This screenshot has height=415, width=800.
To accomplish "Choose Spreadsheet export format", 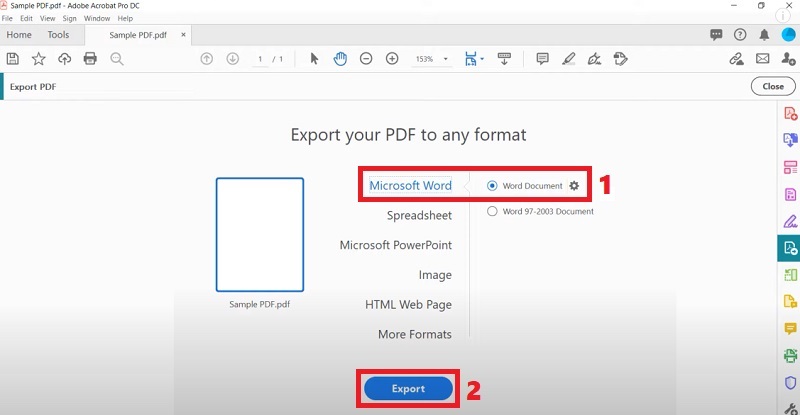I will tap(419, 215).
